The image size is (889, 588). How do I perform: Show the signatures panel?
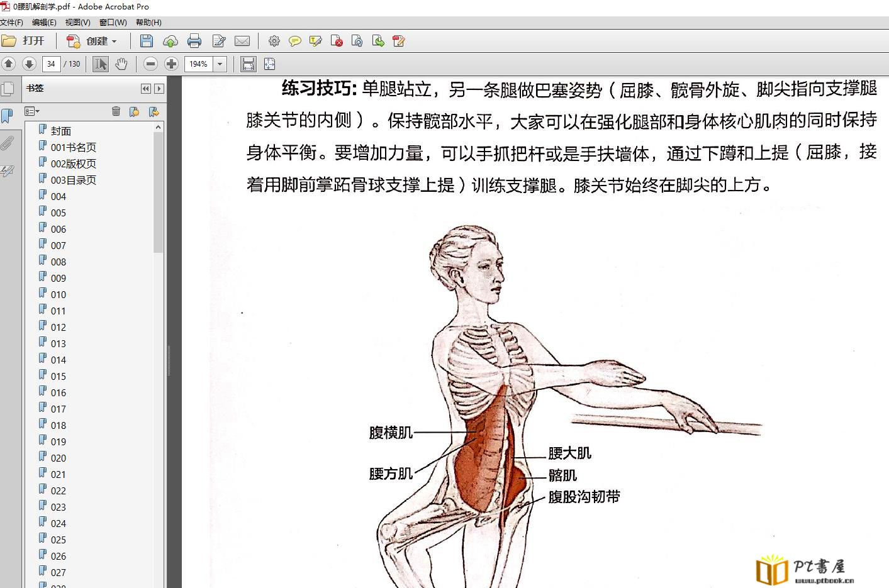click(x=8, y=170)
